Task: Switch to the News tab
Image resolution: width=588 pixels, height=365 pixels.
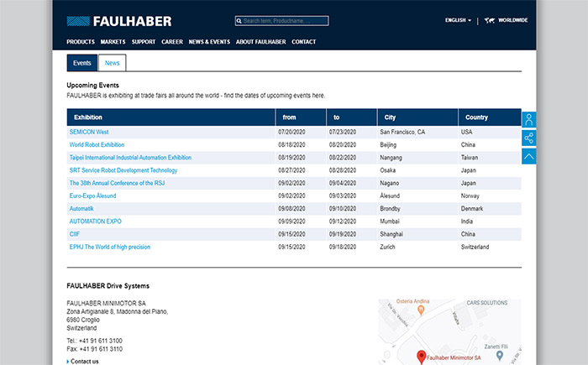Action: click(x=112, y=63)
